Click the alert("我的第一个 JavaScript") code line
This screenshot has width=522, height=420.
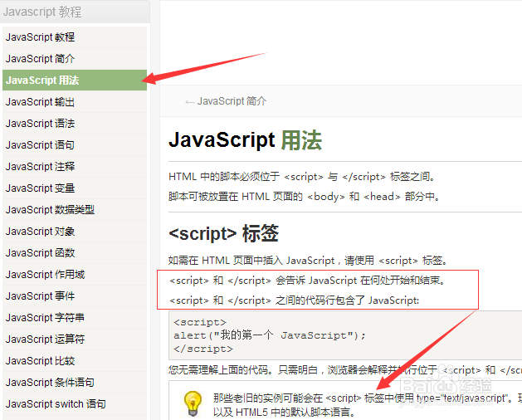(270, 335)
